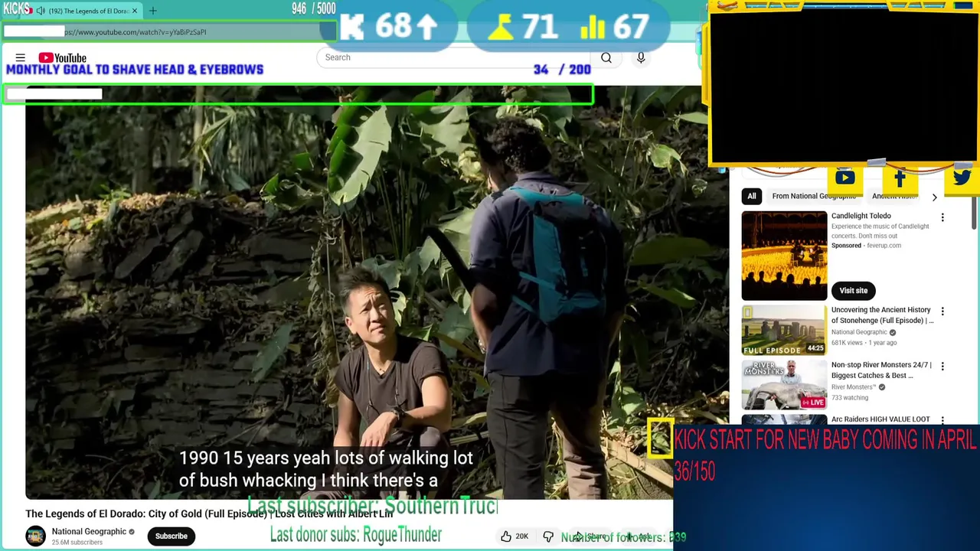This screenshot has width=980, height=551.
Task: Go to the YouTube home logo
Action: pyautogui.click(x=63, y=57)
